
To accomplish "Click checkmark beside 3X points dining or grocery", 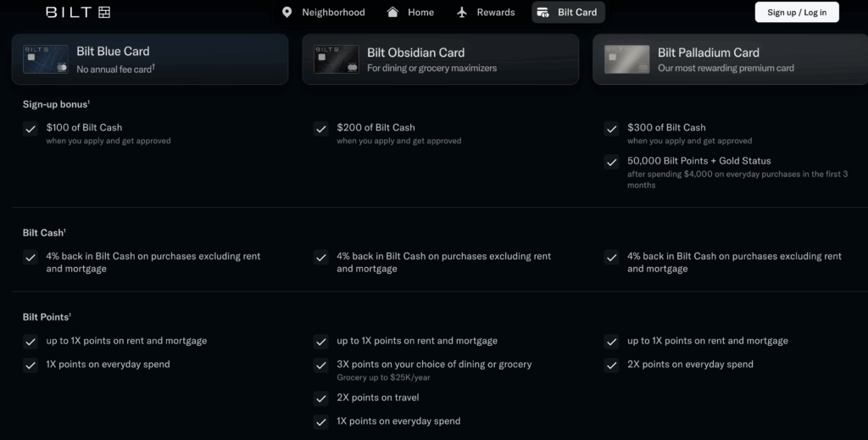I will (x=321, y=365).
